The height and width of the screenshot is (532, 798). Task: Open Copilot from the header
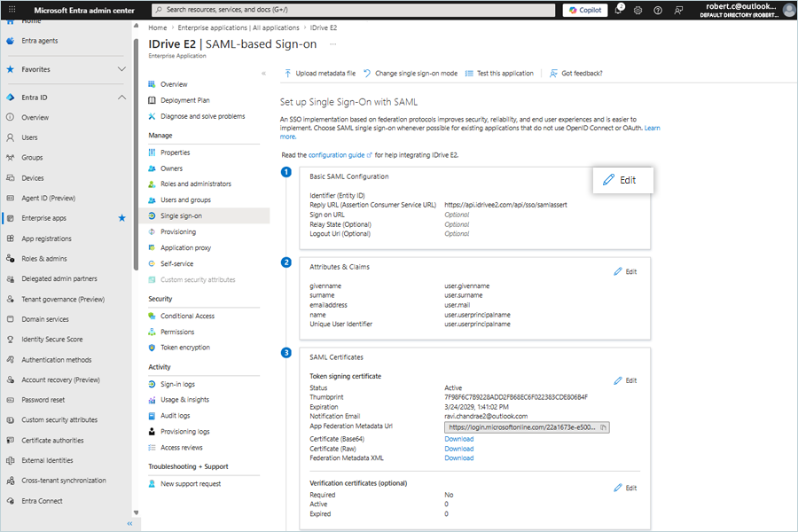pyautogui.click(x=585, y=10)
